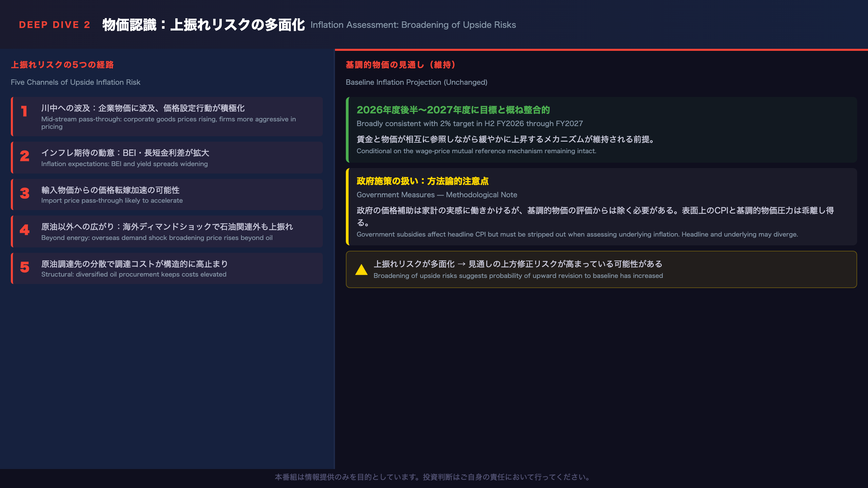The image size is (868, 488).
Task: Click the red number 1 marker
Action: (24, 111)
